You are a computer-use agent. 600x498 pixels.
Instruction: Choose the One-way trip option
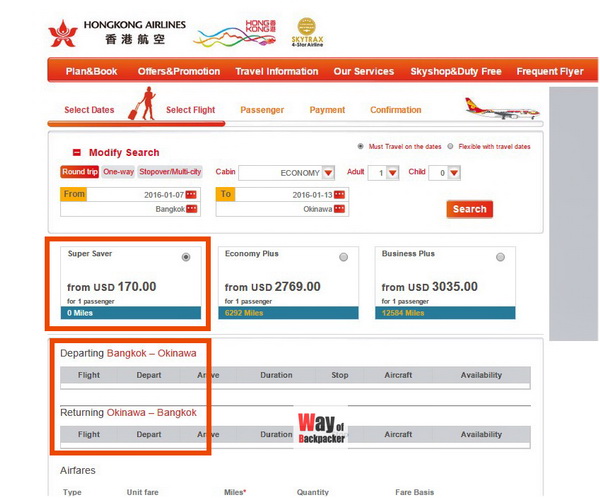(118, 171)
